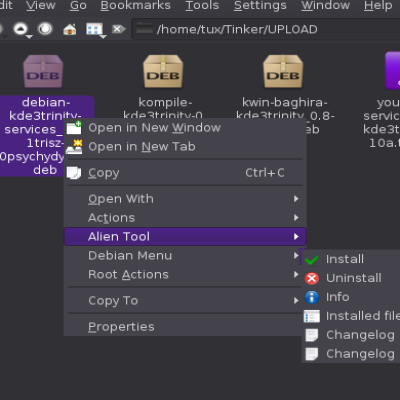
Task: Open the Go menu
Action: click(x=78, y=5)
